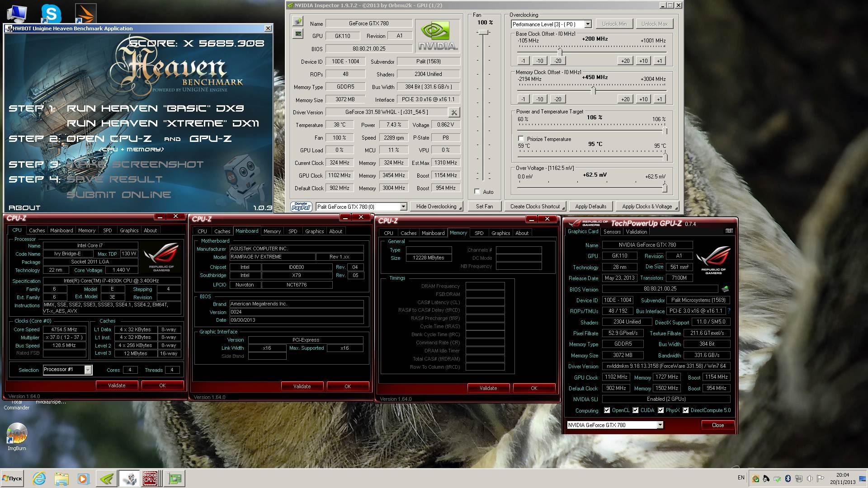This screenshot has height=488, width=868.
Task: Click ABOUT in the Heaven Benchmark window
Action: (24, 208)
